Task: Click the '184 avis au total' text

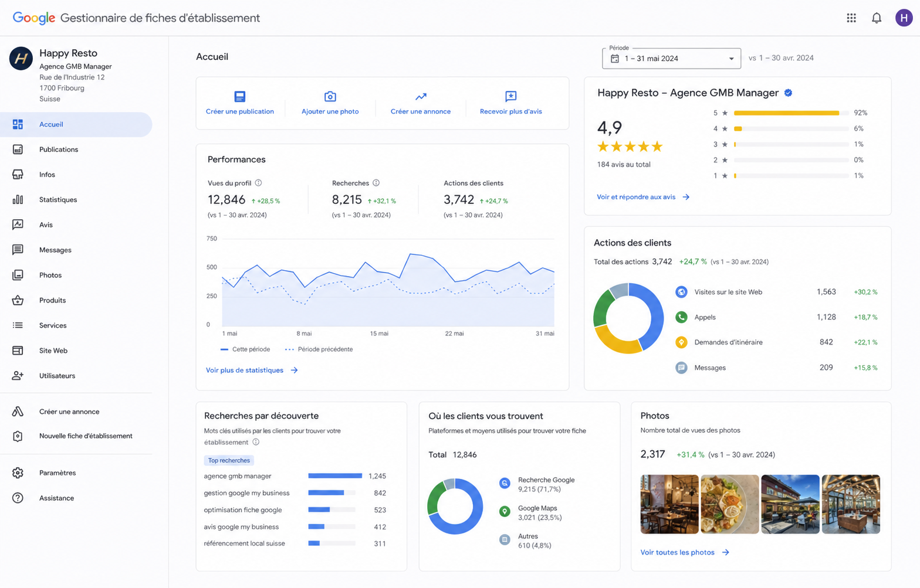Action: pyautogui.click(x=624, y=165)
